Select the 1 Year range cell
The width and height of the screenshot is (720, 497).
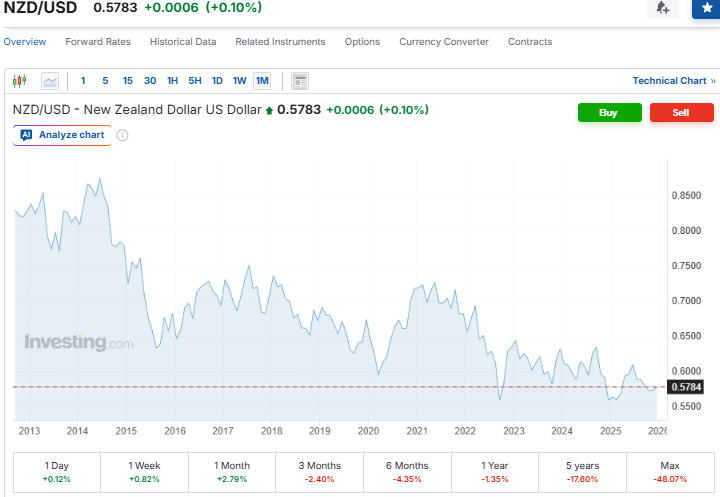tap(495, 472)
